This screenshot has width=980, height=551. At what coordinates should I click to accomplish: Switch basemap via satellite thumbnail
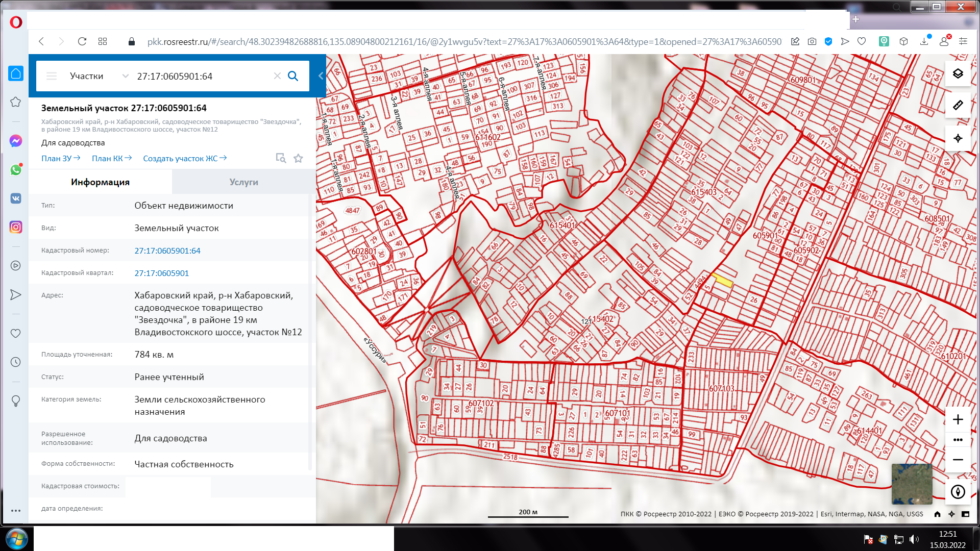point(912,484)
